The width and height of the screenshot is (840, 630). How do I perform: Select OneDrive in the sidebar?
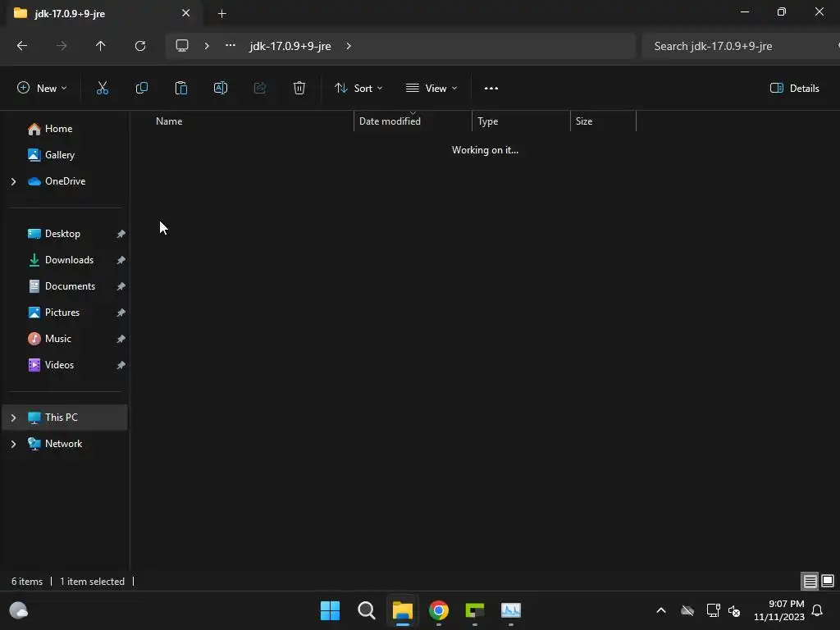pyautogui.click(x=65, y=181)
